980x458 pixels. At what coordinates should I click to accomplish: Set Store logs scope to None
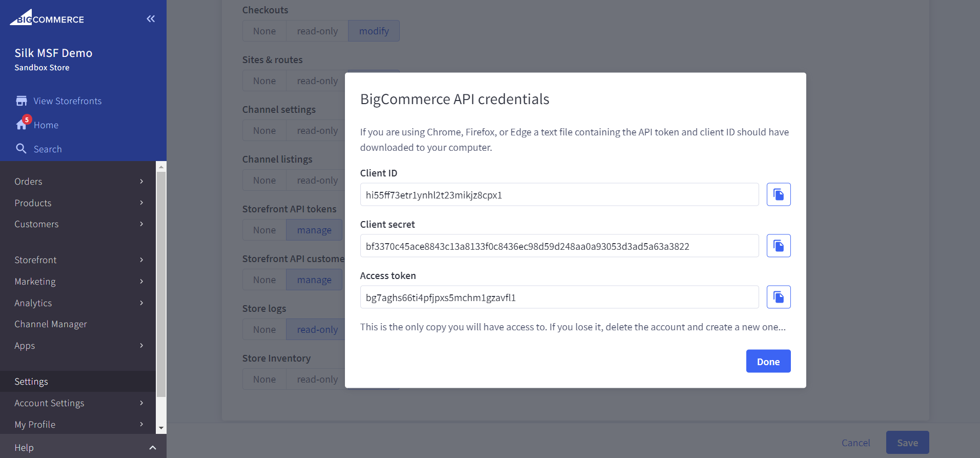point(264,329)
